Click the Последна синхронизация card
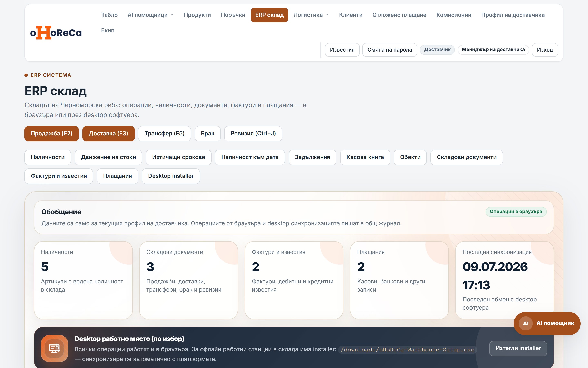 click(504, 280)
